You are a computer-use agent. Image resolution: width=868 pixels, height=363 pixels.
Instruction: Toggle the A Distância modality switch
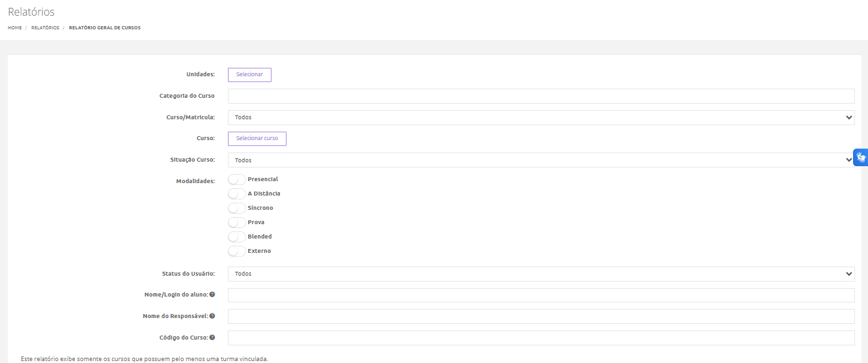(x=237, y=194)
